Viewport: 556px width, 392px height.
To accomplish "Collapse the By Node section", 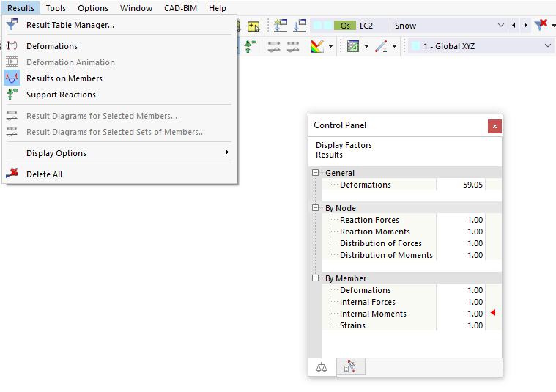I will pos(316,208).
